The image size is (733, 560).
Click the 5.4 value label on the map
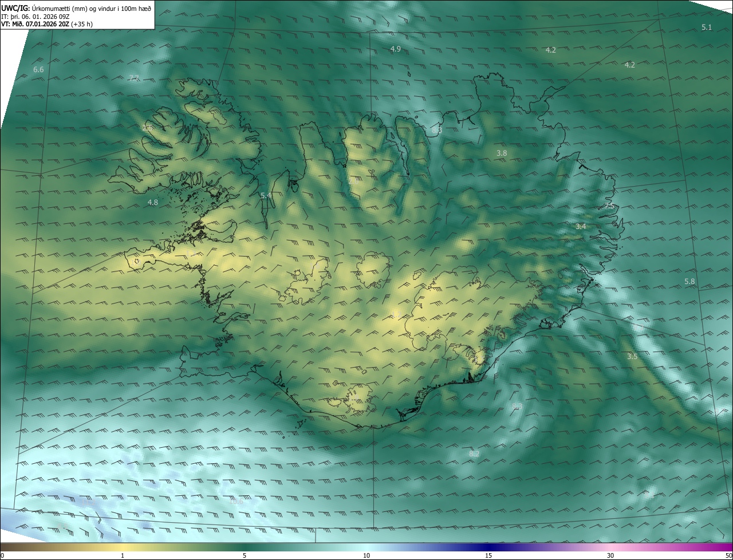click(x=266, y=196)
